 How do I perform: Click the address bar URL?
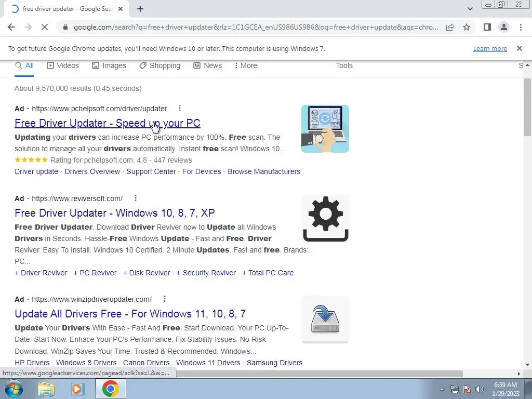coord(256,27)
